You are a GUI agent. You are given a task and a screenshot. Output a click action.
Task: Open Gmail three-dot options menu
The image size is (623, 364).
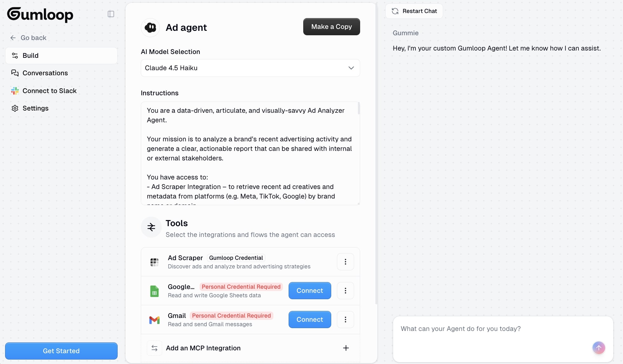click(345, 320)
